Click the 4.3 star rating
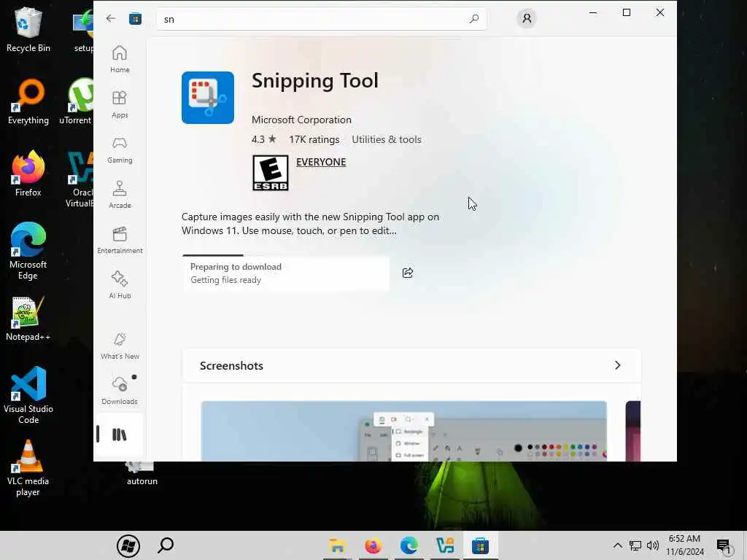 [x=264, y=139]
